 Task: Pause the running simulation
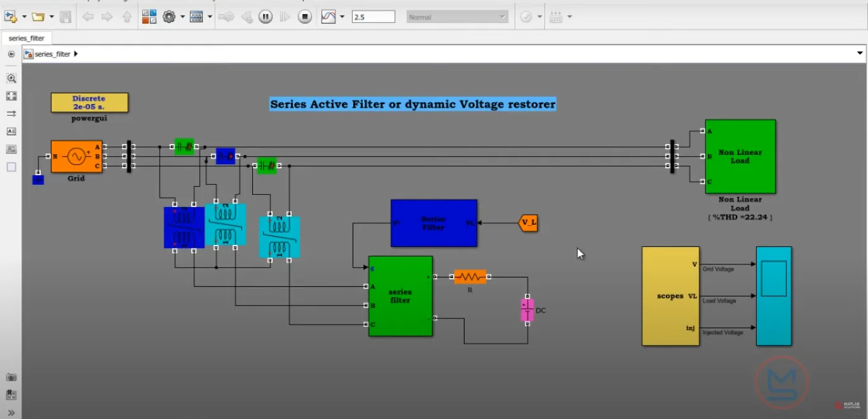(266, 17)
